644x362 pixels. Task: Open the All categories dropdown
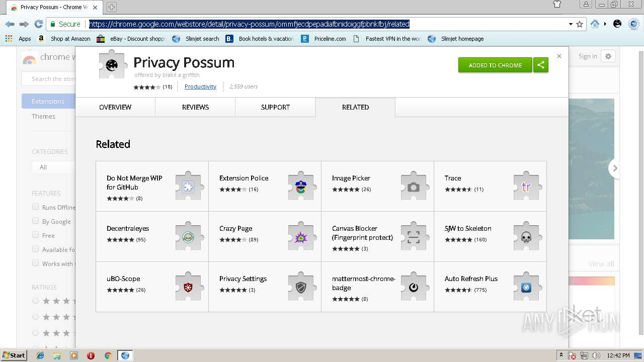tap(53, 167)
